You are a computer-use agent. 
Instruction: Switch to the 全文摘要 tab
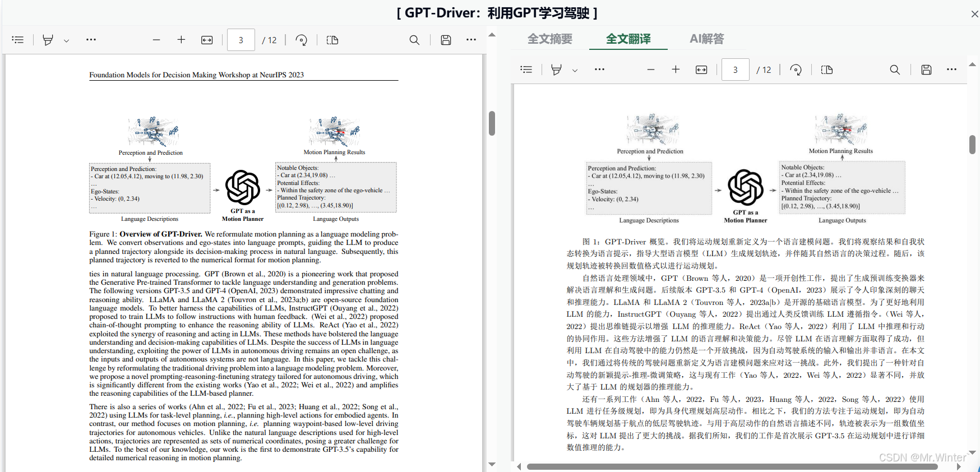550,39
